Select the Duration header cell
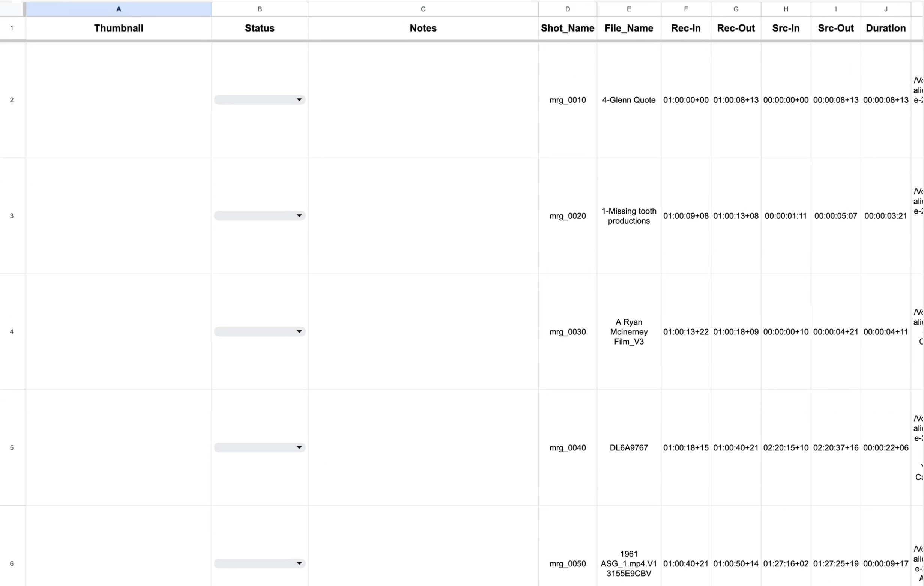The image size is (924, 586). point(886,28)
